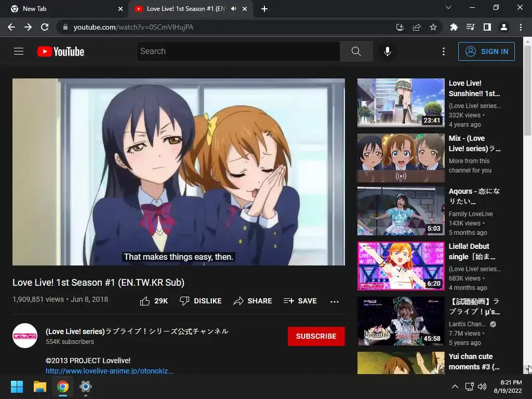Screen dimensions: 532x399
Task: Subscribe to the Love Live channel
Action: pyautogui.click(x=316, y=336)
